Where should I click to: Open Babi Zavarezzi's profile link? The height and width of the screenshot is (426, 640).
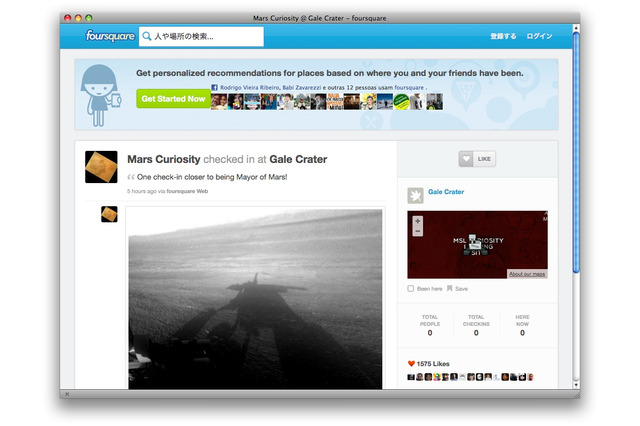[x=302, y=87]
